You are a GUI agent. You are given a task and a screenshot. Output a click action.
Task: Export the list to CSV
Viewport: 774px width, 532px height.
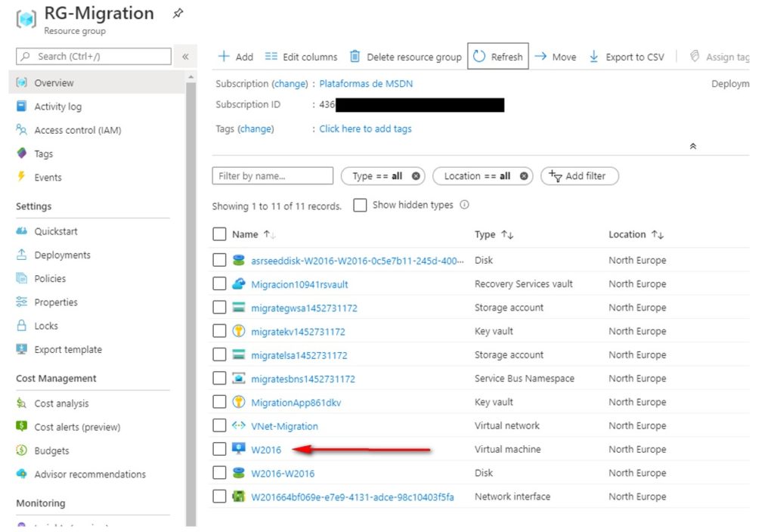pos(627,57)
